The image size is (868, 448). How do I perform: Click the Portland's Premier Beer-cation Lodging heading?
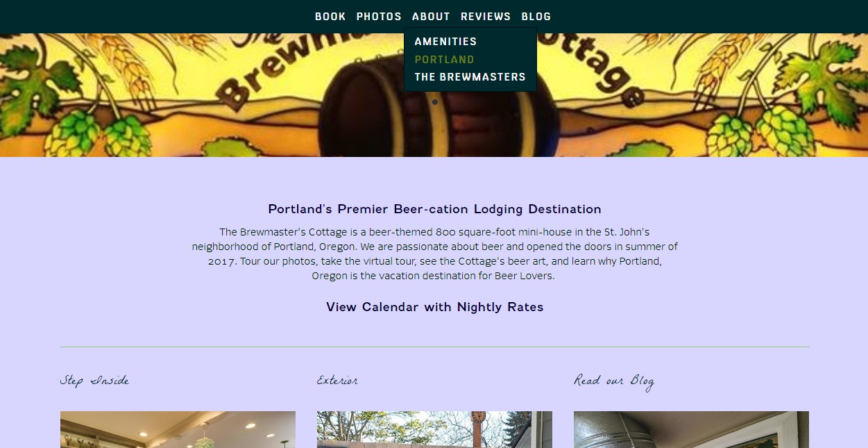tap(435, 209)
